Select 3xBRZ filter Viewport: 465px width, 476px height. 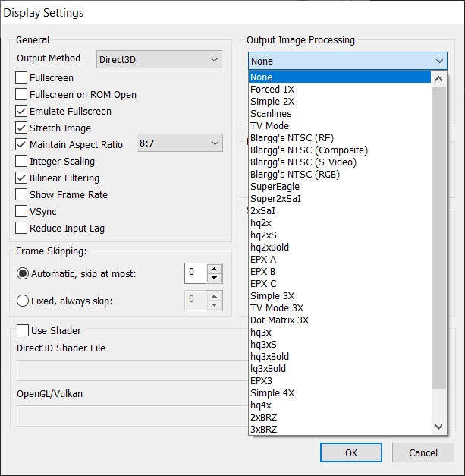[340, 429]
